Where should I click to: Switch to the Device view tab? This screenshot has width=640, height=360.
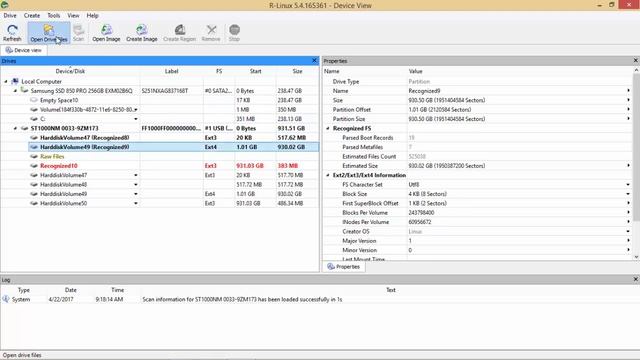click(x=24, y=50)
